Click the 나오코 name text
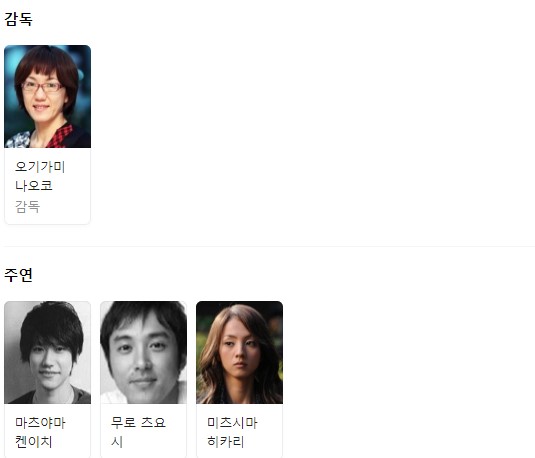The width and height of the screenshot is (535, 458). click(34, 186)
